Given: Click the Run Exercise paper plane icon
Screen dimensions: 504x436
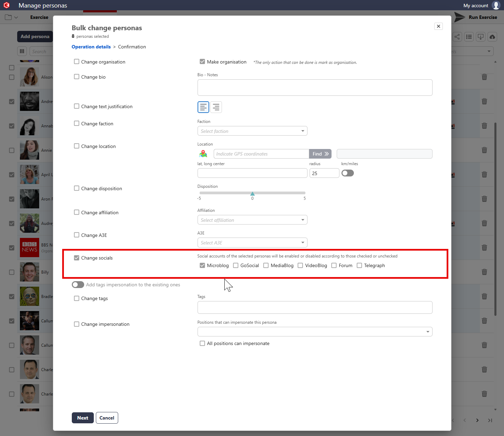Looking at the screenshot, I should click(459, 17).
